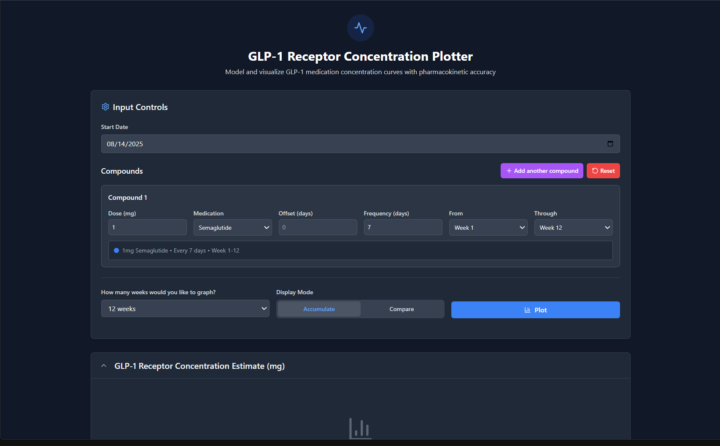Open the Through week dropdown
The width and height of the screenshot is (720, 446).
coord(573,228)
